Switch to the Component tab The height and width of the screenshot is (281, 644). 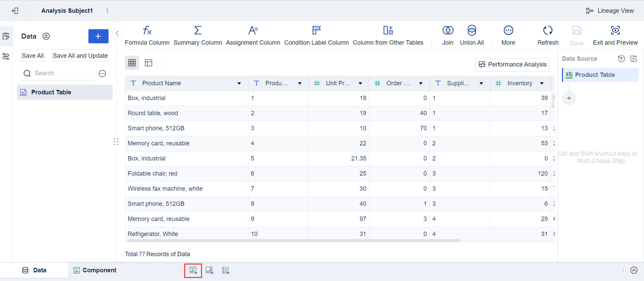pos(95,270)
